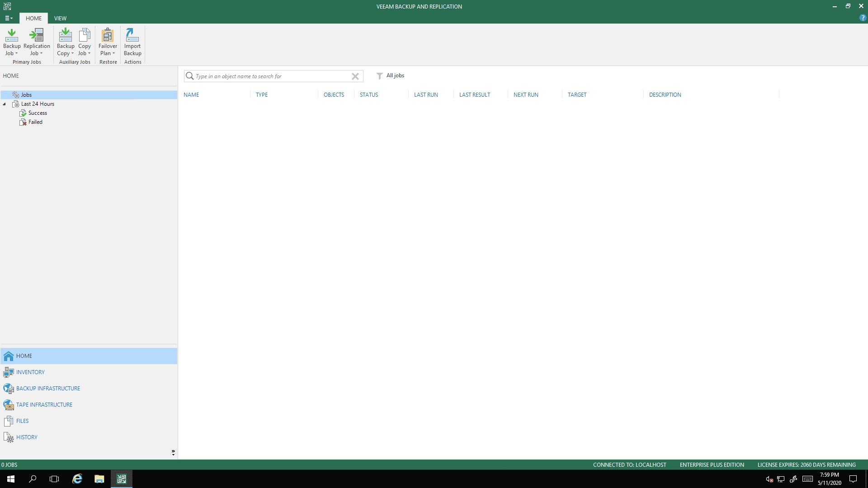Image resolution: width=868 pixels, height=488 pixels.
Task: Sort by the LAST RUN column header
Action: [426, 95]
